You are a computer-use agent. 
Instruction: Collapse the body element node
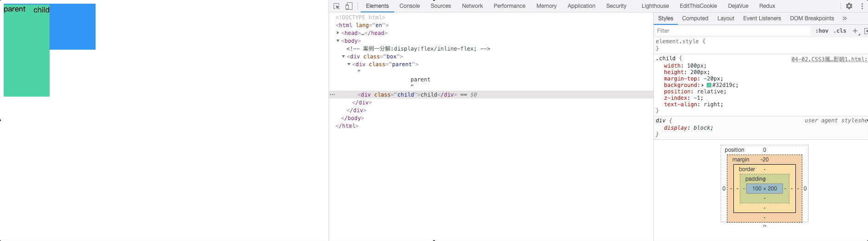pyautogui.click(x=338, y=41)
